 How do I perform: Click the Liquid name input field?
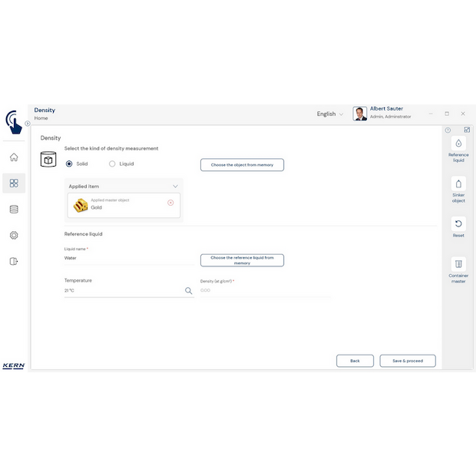[127, 259]
